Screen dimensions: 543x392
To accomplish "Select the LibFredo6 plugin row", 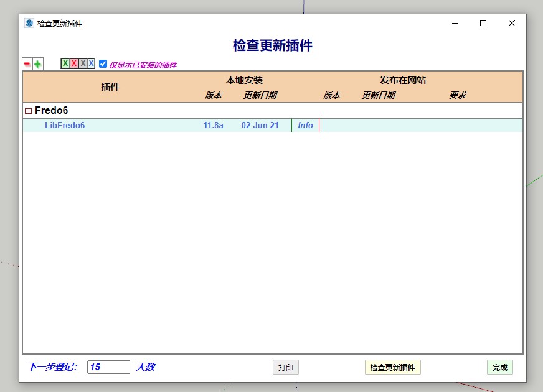I will coord(65,126).
